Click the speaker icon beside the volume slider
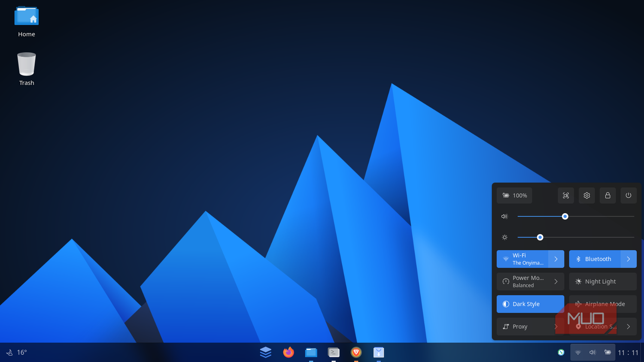Screen dimensions: 644x362 coord(504,217)
